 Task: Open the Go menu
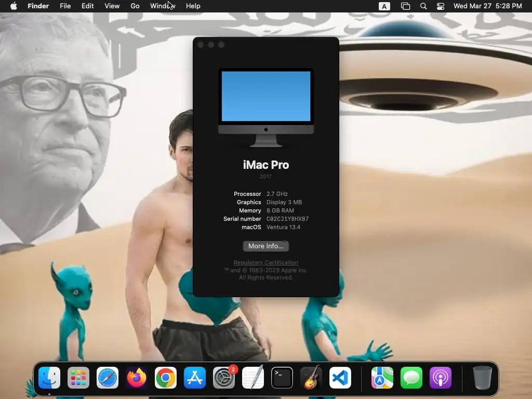coord(135,6)
